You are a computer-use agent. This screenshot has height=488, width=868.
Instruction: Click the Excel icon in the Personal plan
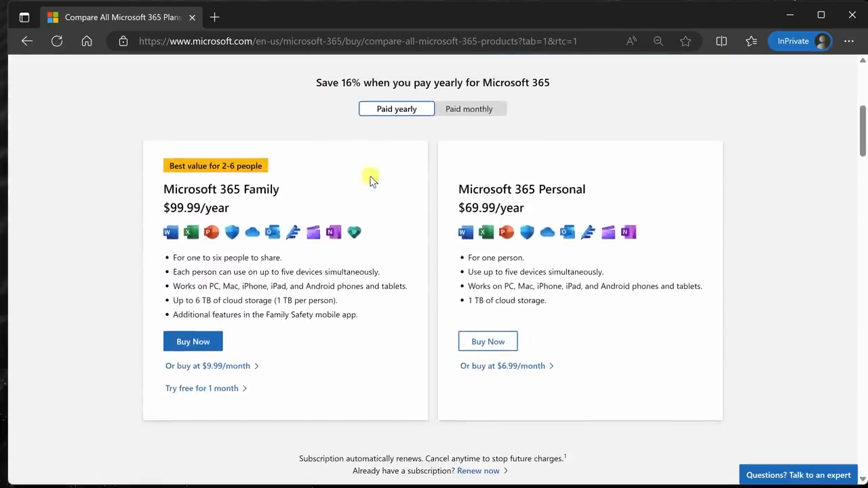(x=486, y=232)
